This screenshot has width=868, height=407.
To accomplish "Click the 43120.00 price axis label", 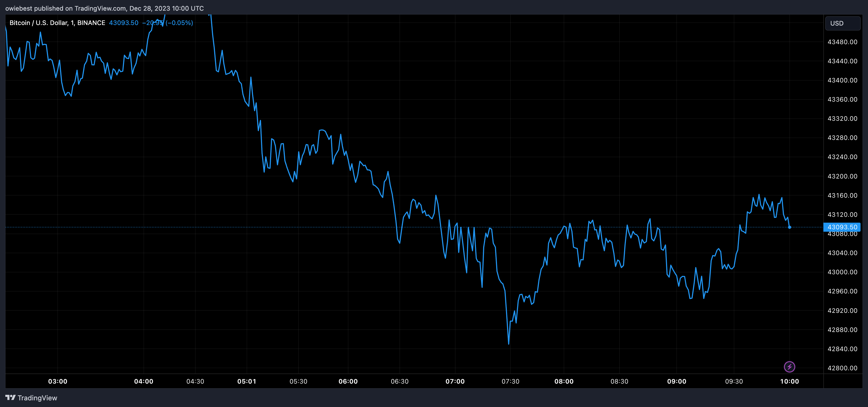I will [842, 214].
